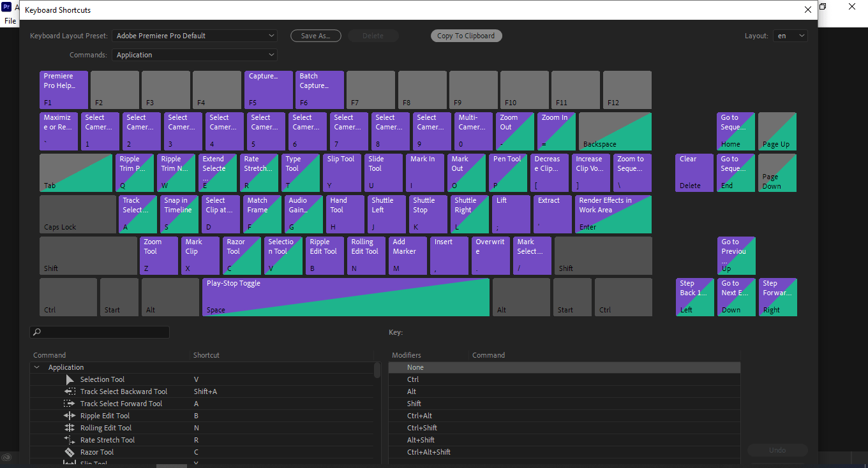Image resolution: width=868 pixels, height=468 pixels.
Task: Select the Alt modifier row
Action: click(x=564, y=391)
